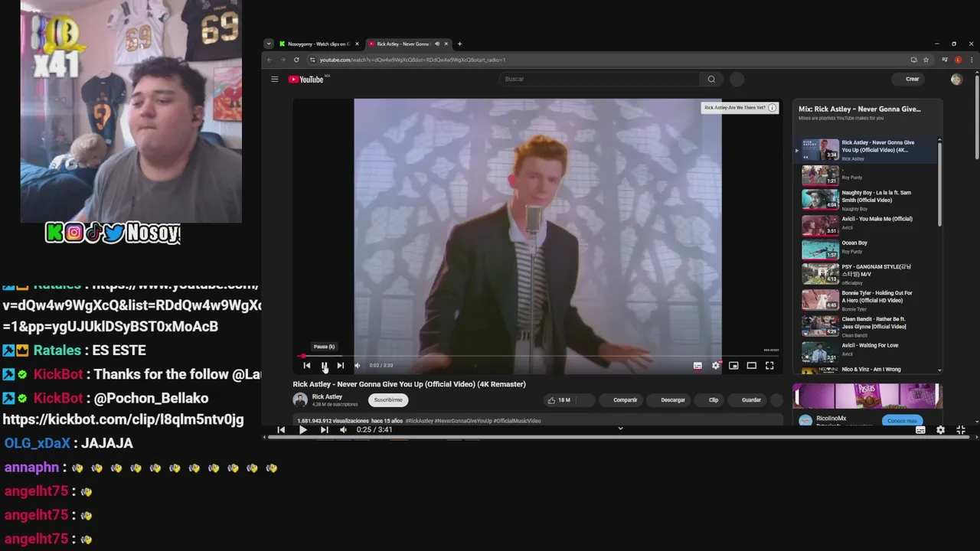
Task: Click the #RickAstley hashtag link
Action: (x=419, y=421)
